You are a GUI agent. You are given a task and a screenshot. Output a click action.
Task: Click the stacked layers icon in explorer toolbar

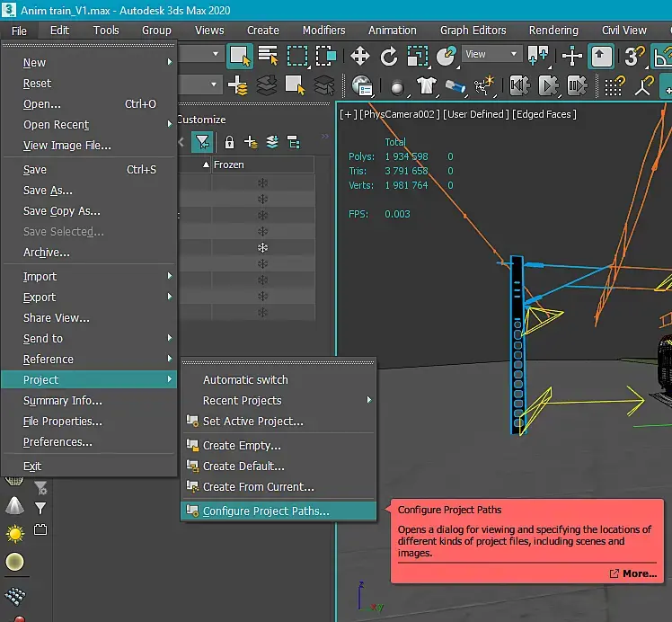[x=272, y=142]
